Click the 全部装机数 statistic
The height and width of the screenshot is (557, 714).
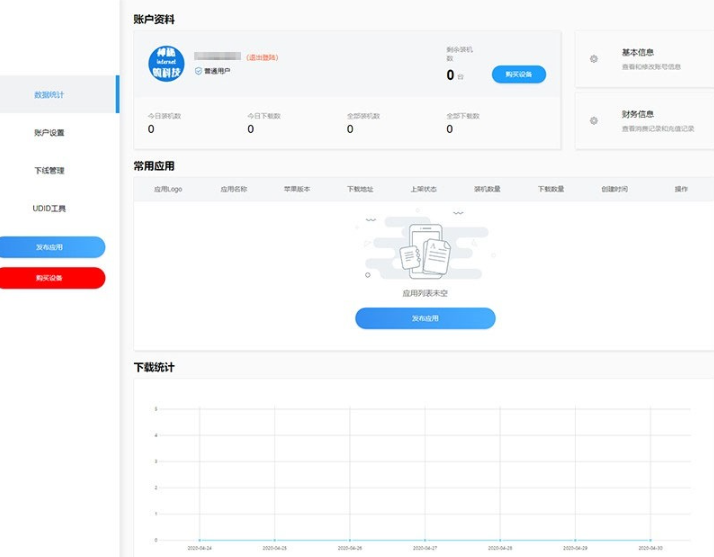pyautogui.click(x=363, y=123)
